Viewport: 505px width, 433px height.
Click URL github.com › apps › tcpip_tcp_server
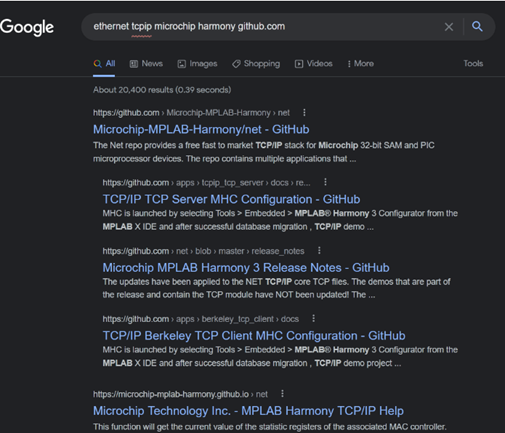pyautogui.click(x=206, y=183)
